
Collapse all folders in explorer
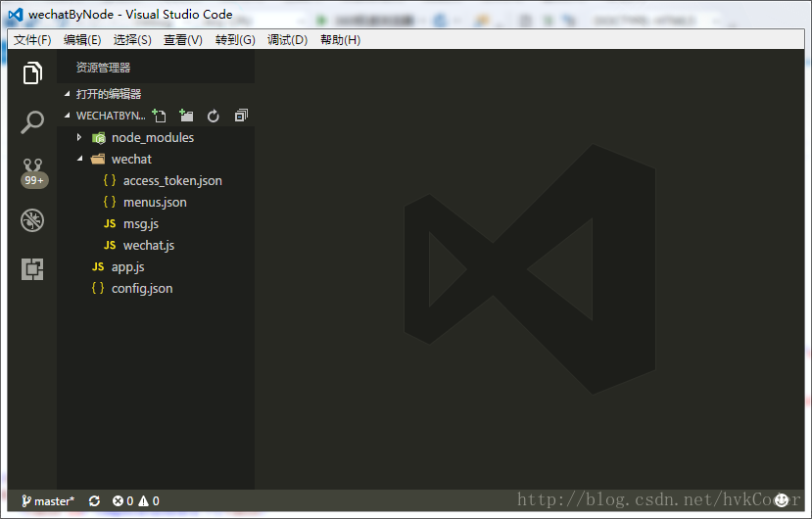[x=241, y=116]
